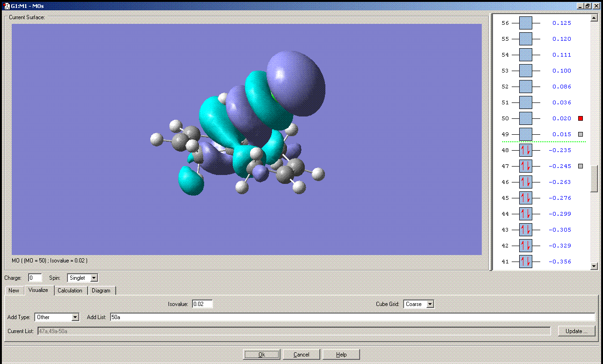Screen dimensions: 603x364
Task: Click the caption "MO ( (MO = 50) ; Isovalue = 0.02 )"
Action: click(50, 260)
